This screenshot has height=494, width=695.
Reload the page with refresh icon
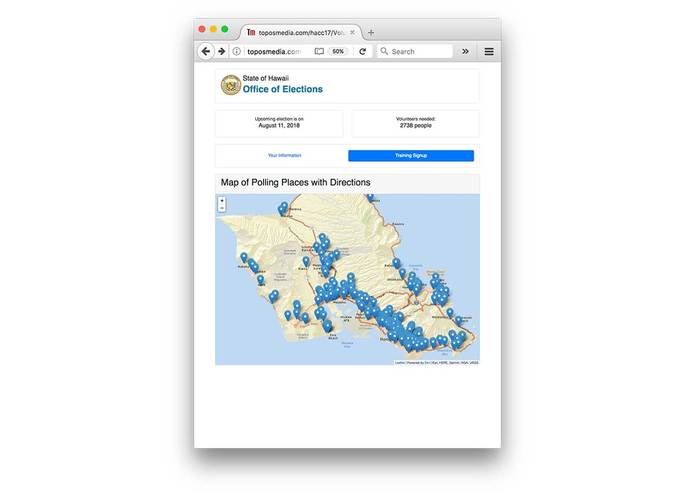363,51
